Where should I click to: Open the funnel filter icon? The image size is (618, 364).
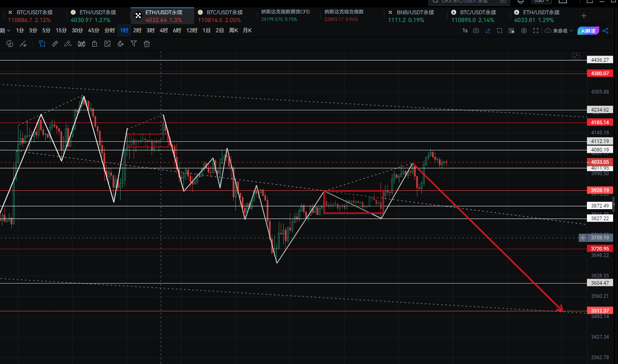click(134, 44)
